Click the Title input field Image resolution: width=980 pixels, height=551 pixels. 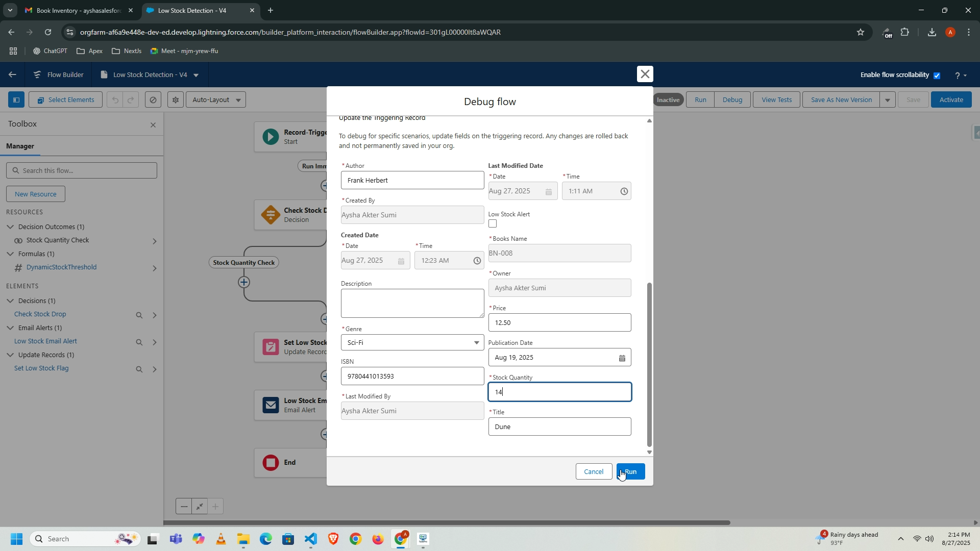559,427
